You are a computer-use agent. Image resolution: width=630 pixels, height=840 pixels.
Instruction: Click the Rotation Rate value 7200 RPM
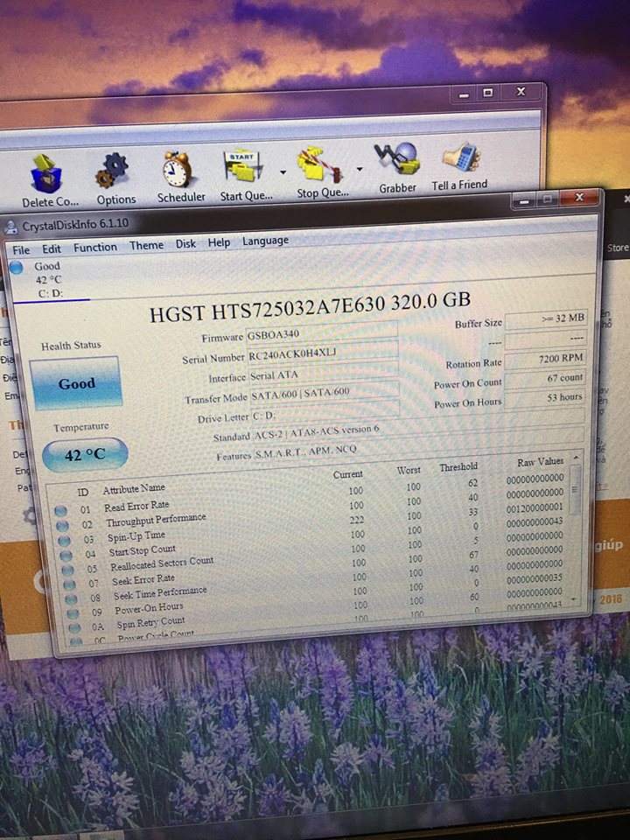pos(545,359)
